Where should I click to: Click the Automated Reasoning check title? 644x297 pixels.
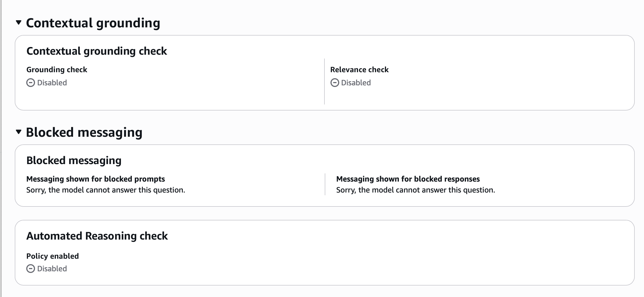tap(97, 236)
